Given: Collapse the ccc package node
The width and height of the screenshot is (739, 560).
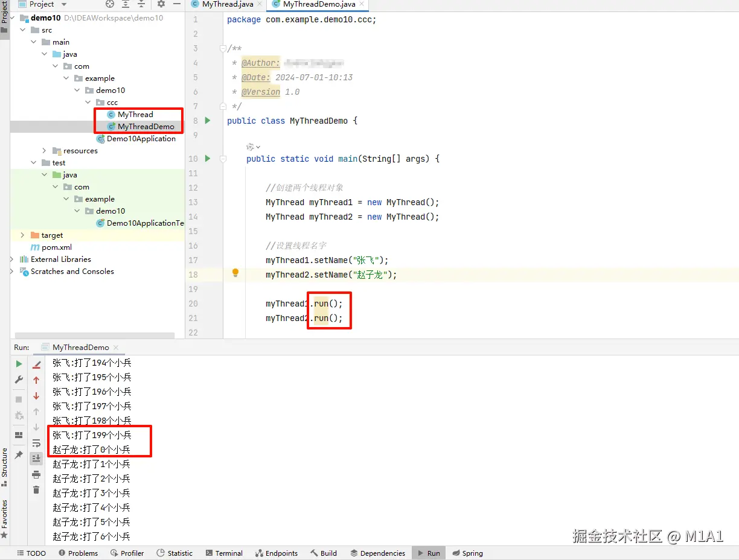Looking at the screenshot, I should pyautogui.click(x=88, y=103).
